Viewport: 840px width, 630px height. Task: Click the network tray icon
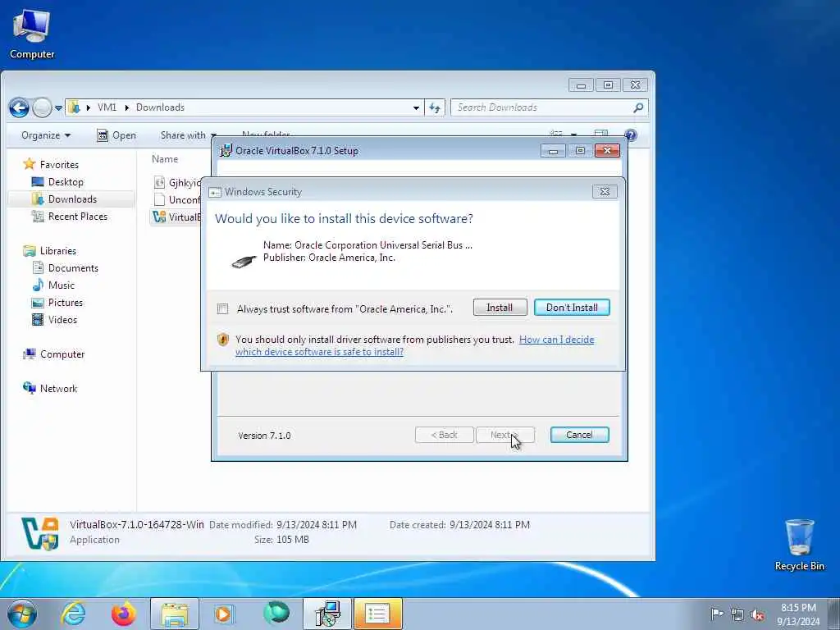pyautogui.click(x=737, y=615)
